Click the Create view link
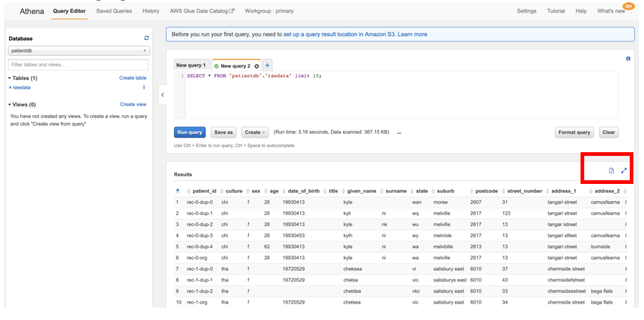Image resolution: width=644 pixels, height=320 pixels. pyautogui.click(x=133, y=104)
